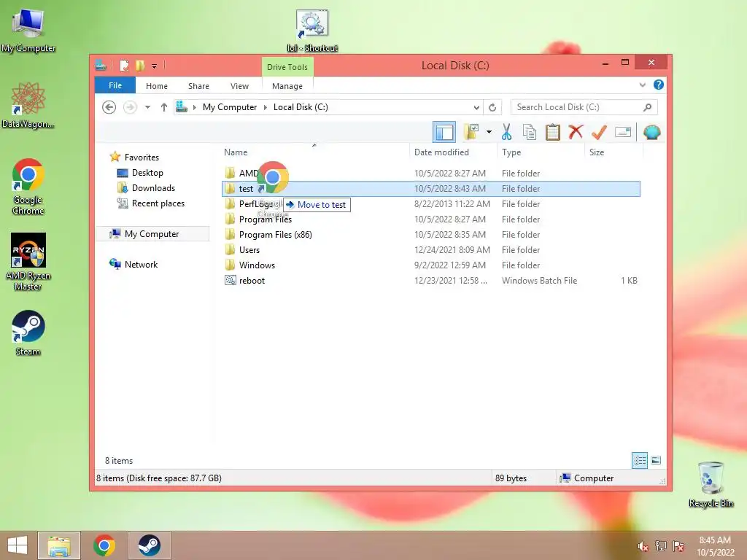This screenshot has width=747, height=560.
Task: Click the red X Delete icon
Action: click(x=576, y=132)
